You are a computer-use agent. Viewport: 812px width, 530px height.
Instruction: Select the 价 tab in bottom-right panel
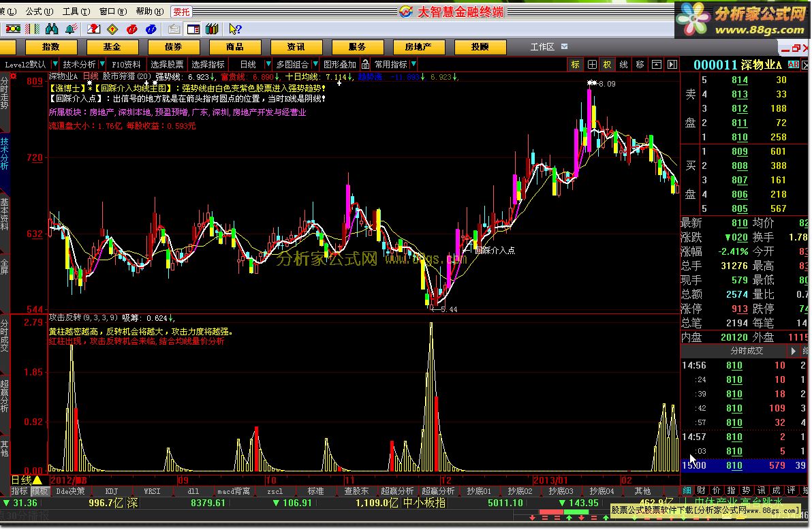pyautogui.click(x=716, y=490)
